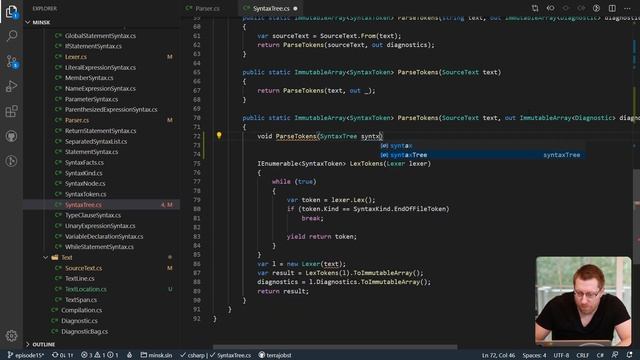Change line position Ln 72, Col 46
Image resolution: width=640 pixels, height=360 pixels.
pos(498,355)
